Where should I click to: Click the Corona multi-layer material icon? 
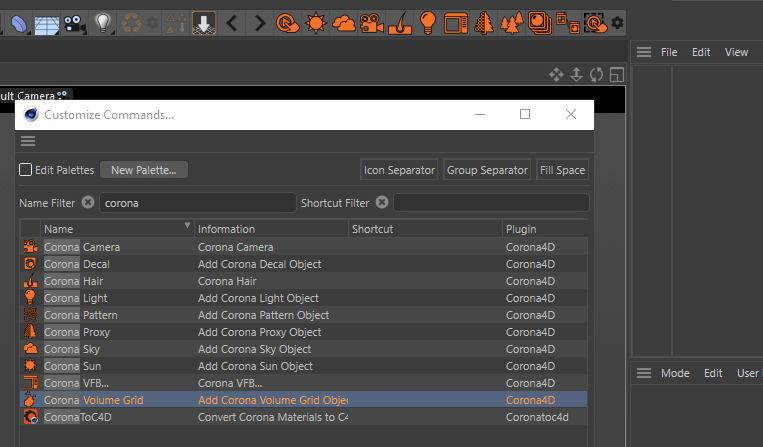coord(540,23)
